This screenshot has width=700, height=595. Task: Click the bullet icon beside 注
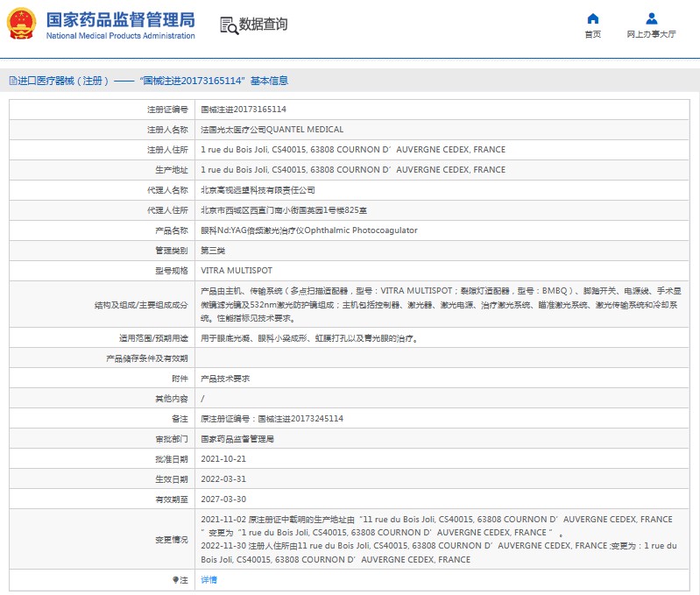[x=175, y=580]
